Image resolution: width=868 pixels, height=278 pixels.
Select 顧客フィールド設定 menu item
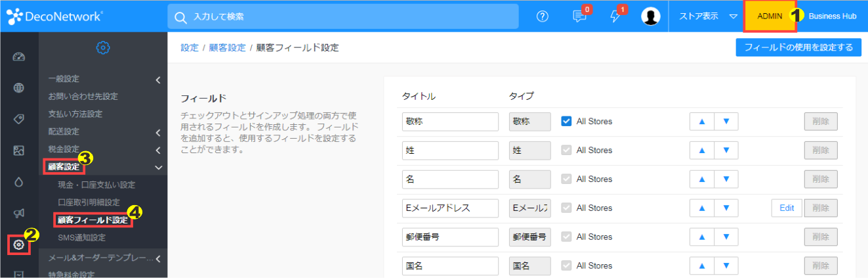(x=93, y=220)
